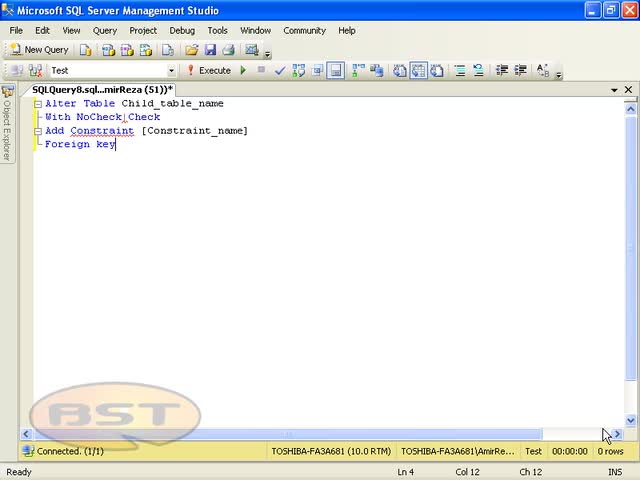Click the Parse checkmark icon
Viewport: 640px width, 480px height.
pos(280,71)
